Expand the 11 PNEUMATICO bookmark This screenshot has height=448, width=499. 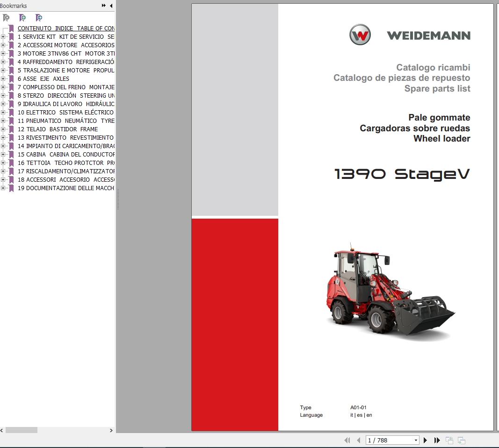point(3,121)
